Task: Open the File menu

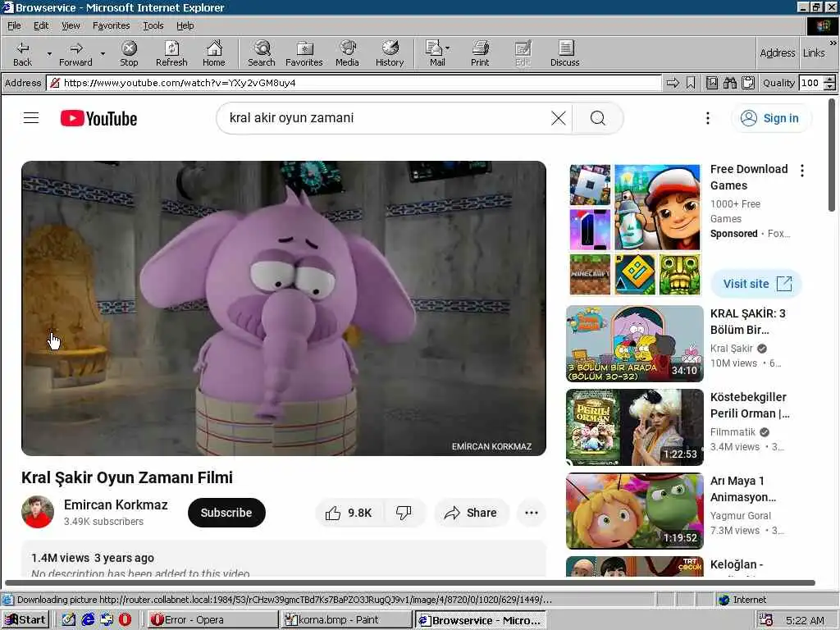Action: 14,25
